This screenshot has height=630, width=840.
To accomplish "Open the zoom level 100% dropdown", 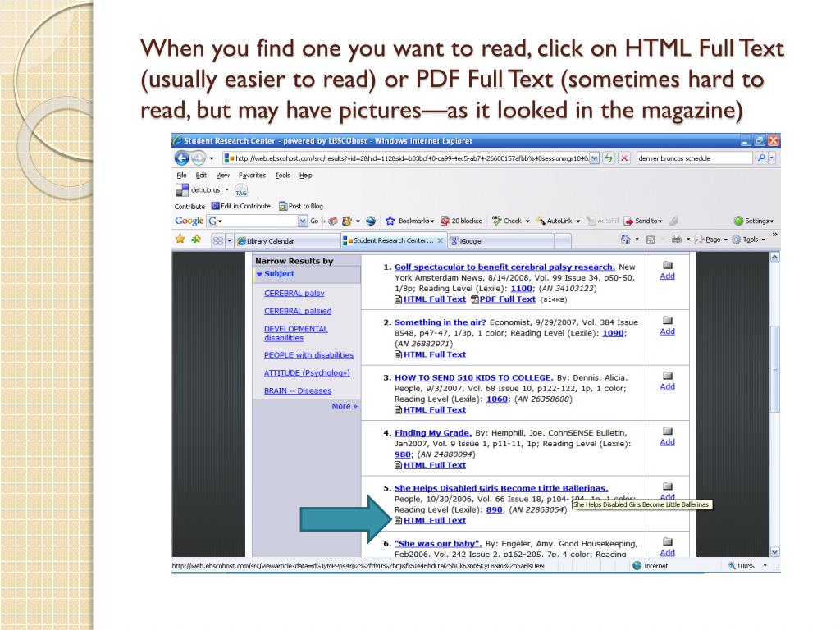I will tap(765, 566).
